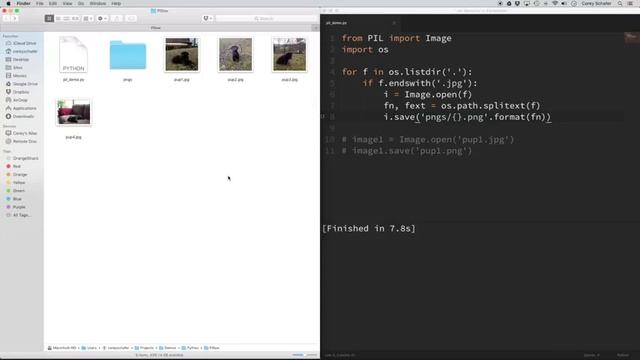
Task: Open the View menu
Action: click(67, 3)
